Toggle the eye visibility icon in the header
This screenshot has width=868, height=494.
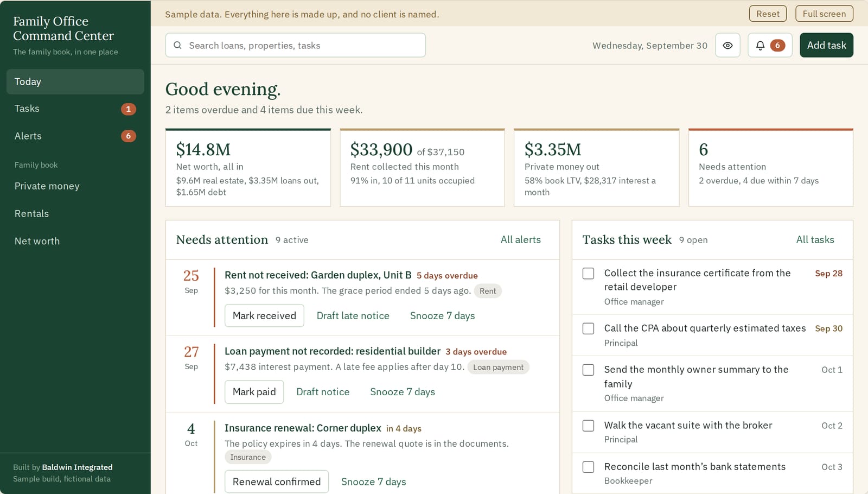pyautogui.click(x=727, y=46)
